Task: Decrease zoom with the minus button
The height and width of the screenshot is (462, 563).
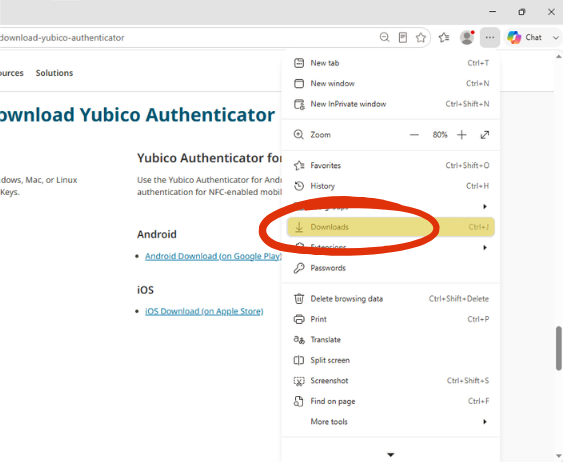Action: point(414,135)
